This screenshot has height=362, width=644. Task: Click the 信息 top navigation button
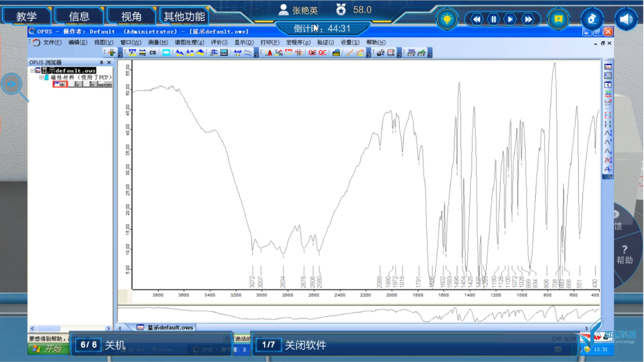pos(79,17)
